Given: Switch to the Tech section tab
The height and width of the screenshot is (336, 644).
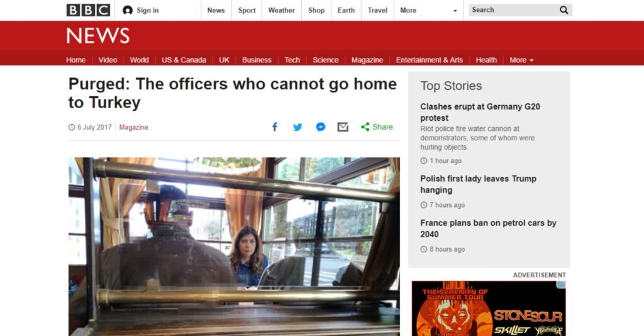Looking at the screenshot, I should (x=292, y=60).
